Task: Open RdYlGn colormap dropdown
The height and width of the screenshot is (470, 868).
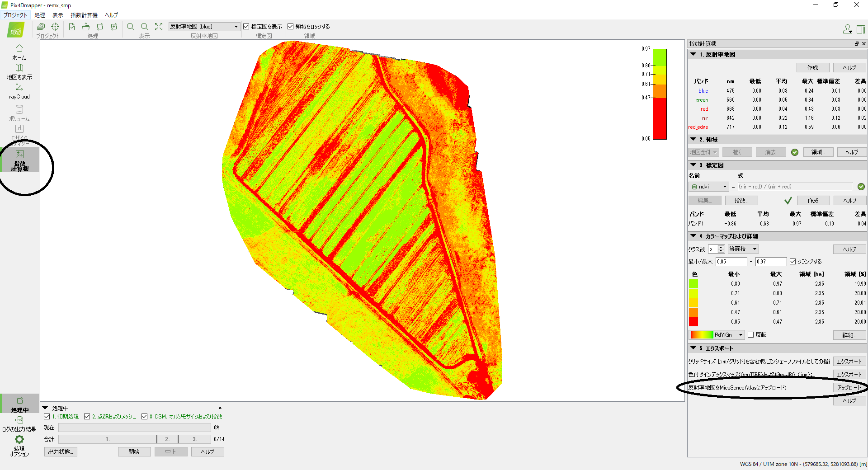Action: 717,335
